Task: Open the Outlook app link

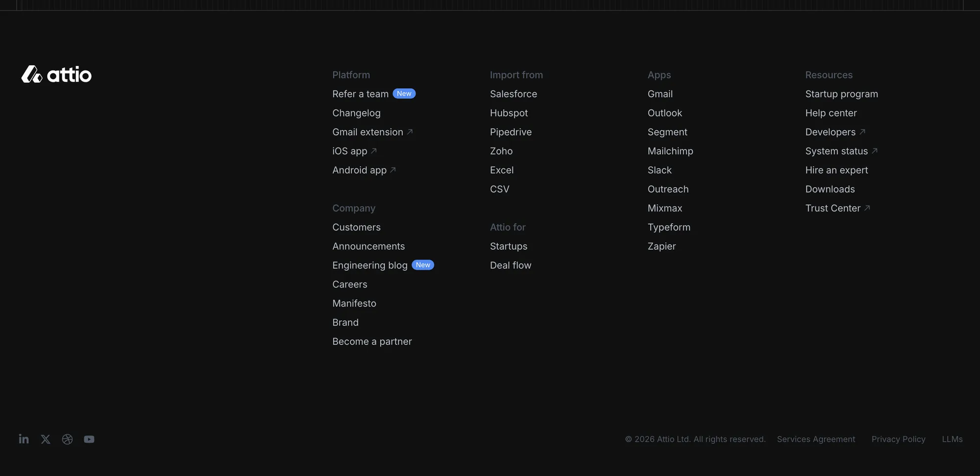Action: [x=664, y=113]
